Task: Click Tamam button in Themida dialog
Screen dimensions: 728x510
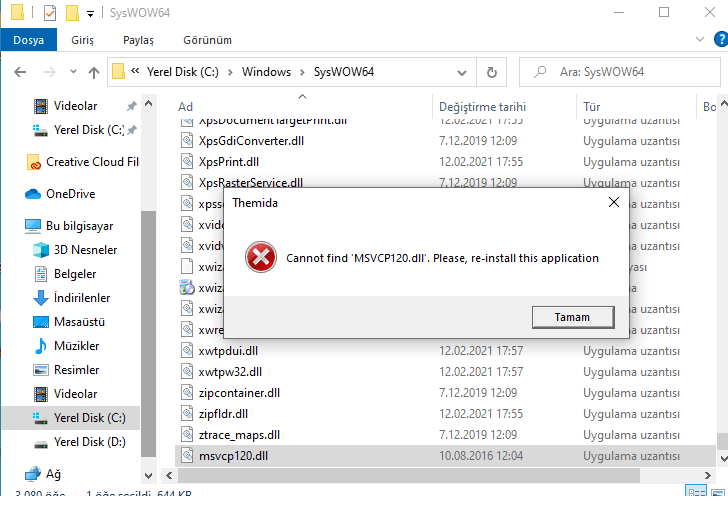Action: coord(573,317)
